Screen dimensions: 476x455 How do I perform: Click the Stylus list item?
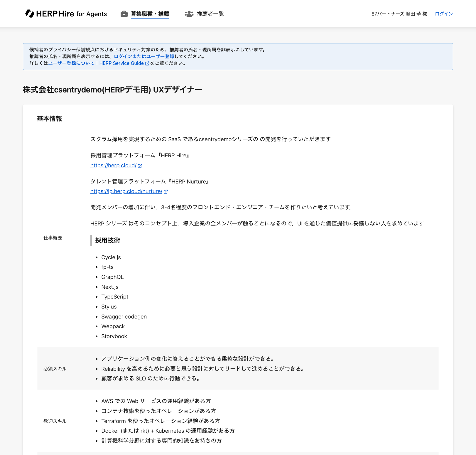(109, 307)
